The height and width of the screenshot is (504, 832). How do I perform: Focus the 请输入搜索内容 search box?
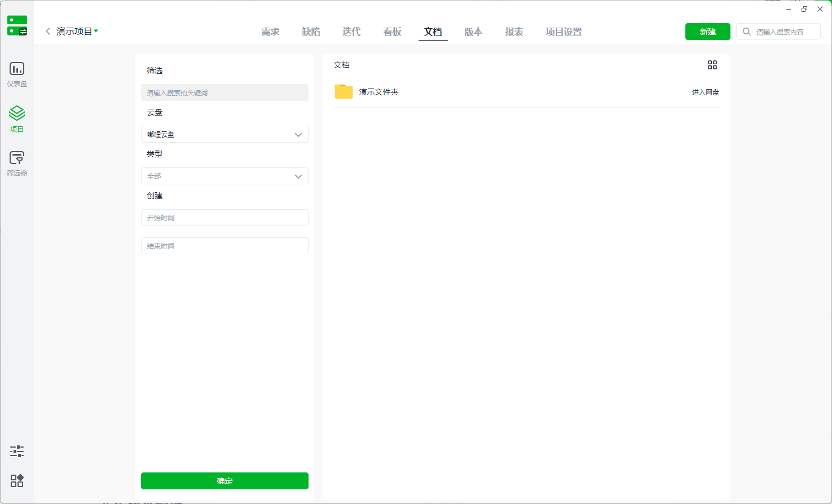[x=778, y=32]
